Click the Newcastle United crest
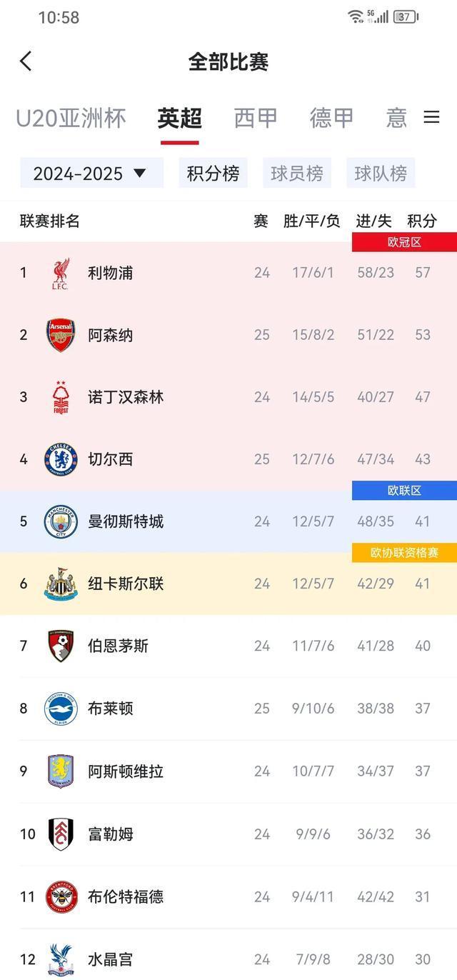Screen dimensions: 457x980 pos(61,584)
